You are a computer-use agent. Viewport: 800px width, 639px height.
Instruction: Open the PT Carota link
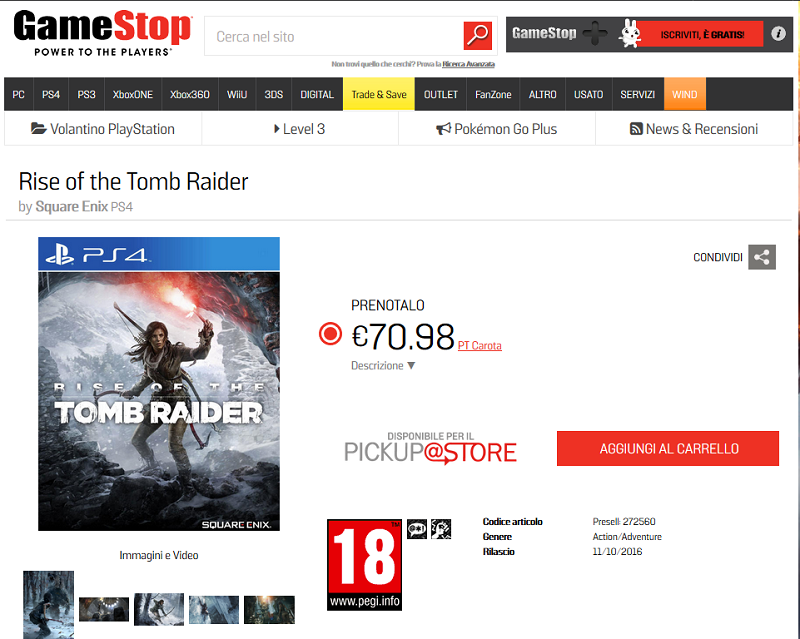480,346
